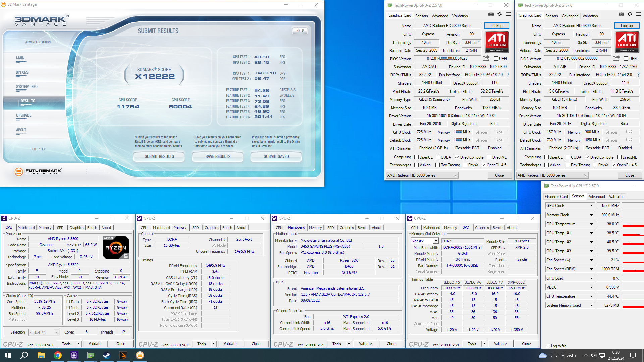The width and height of the screenshot is (644, 362).
Task: Click network icon in system tray
Action: [602, 355]
